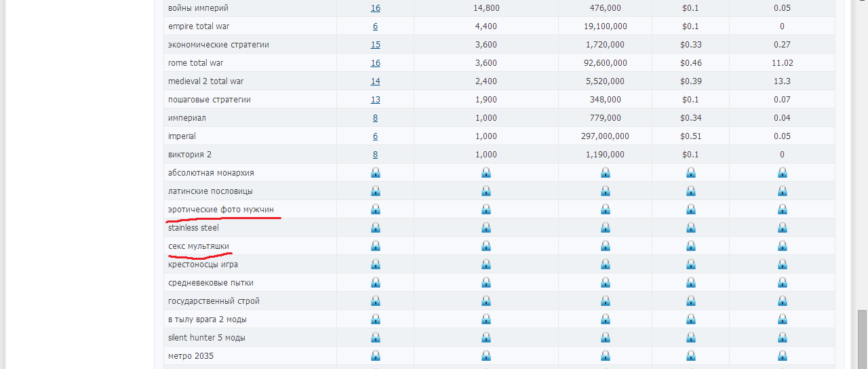Click the first lock in государственный строй row

tap(376, 301)
